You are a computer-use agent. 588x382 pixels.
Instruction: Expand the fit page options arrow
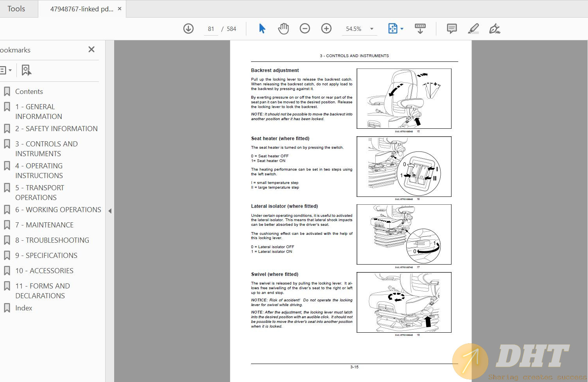tap(402, 29)
